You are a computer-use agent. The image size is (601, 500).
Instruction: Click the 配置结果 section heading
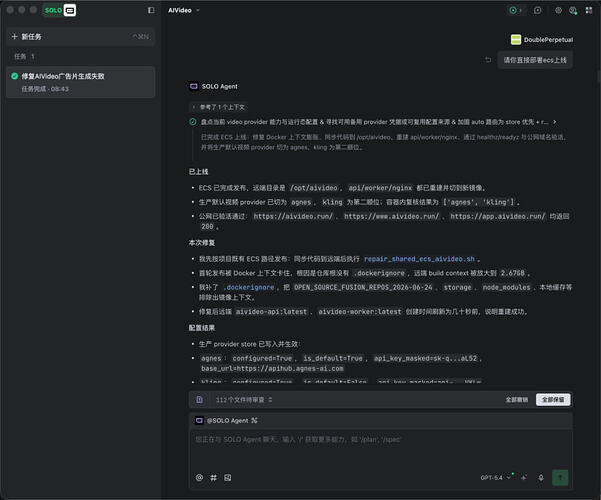point(202,328)
